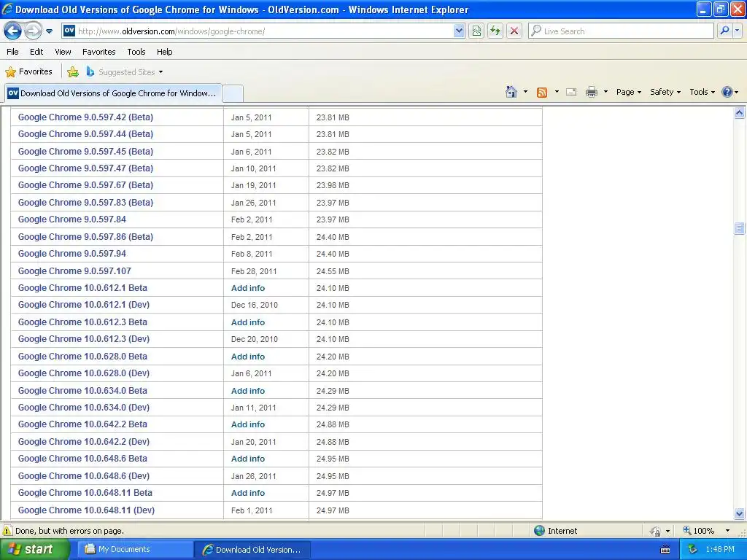
Task: Click the page error warning icon in status bar
Action: pyautogui.click(x=7, y=531)
